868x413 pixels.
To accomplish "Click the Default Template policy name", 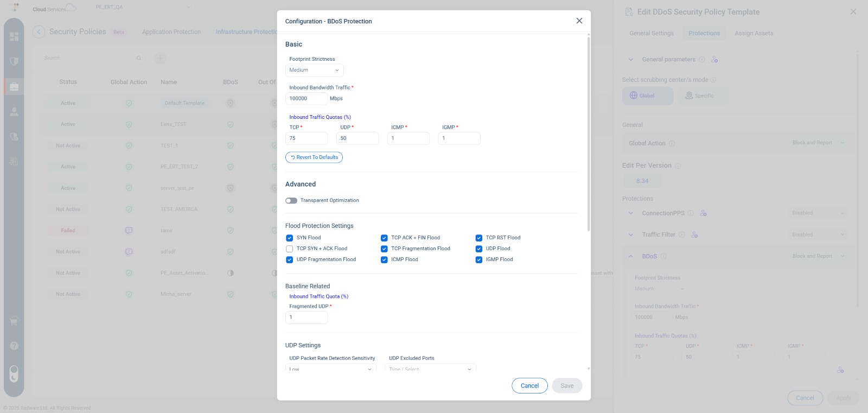I will (x=184, y=103).
